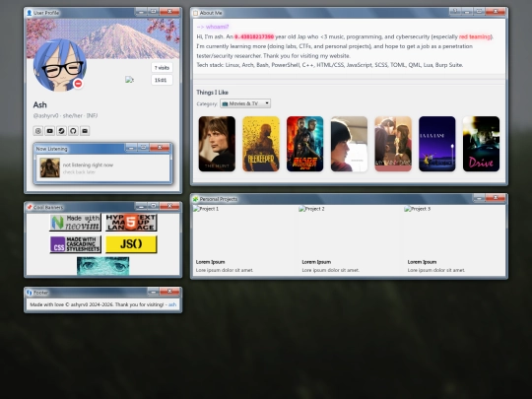The width and height of the screenshot is (532, 399).
Task: Close the Cool Banners window
Action: click(x=169, y=206)
